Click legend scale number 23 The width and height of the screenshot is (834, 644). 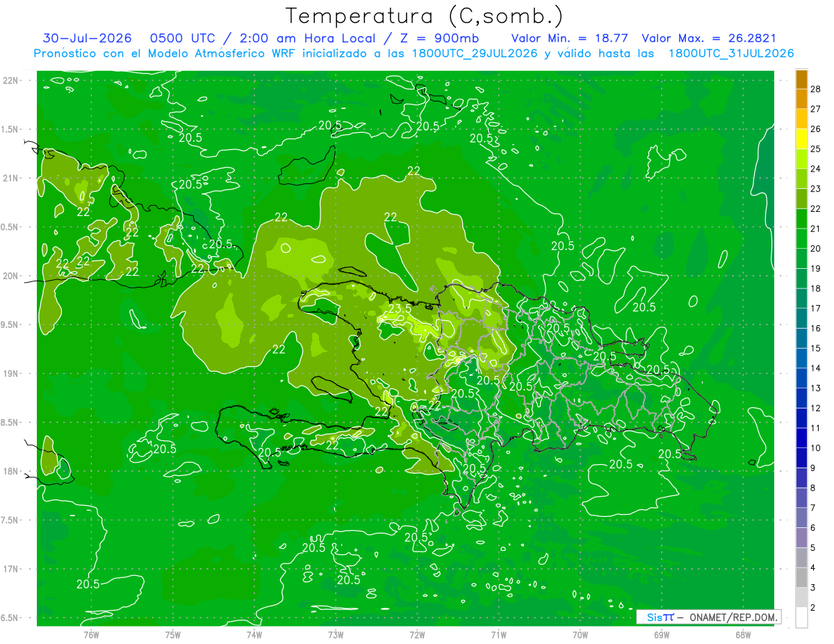816,188
